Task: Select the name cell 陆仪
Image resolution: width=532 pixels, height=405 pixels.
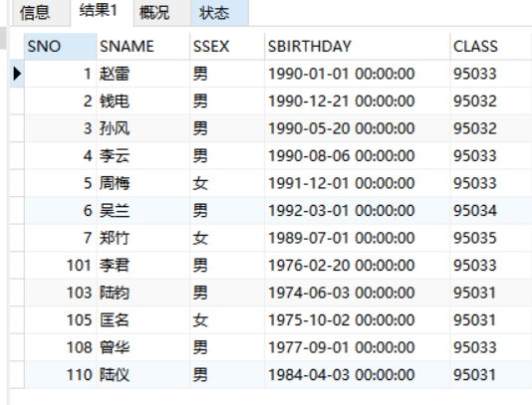Action: [143, 375]
